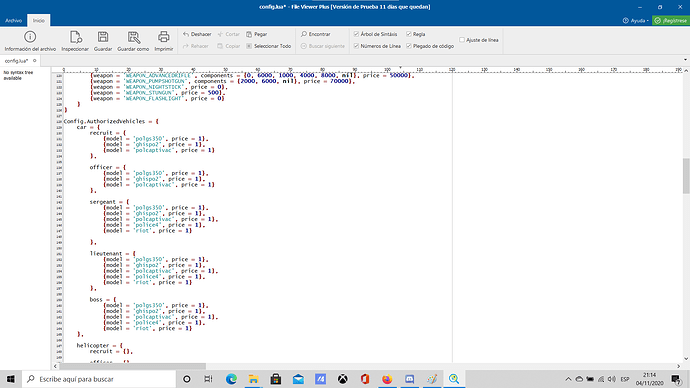The height and width of the screenshot is (388, 690).
Task: Click scroll left arrow of horizontal scrollbar
Action: (x=55, y=366)
